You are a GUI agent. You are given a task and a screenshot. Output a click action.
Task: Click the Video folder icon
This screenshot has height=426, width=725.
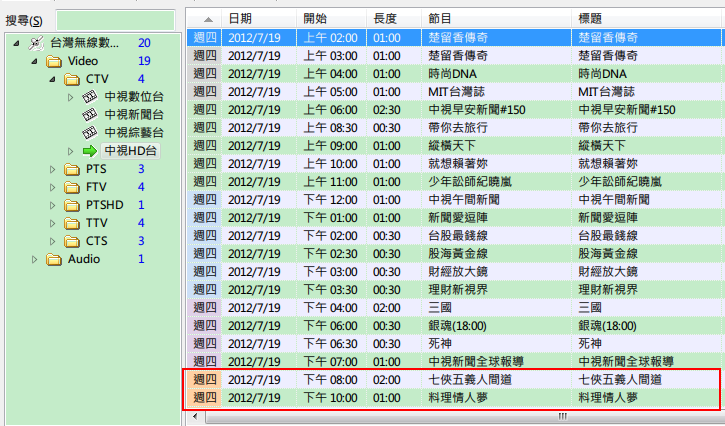[x=54, y=61]
